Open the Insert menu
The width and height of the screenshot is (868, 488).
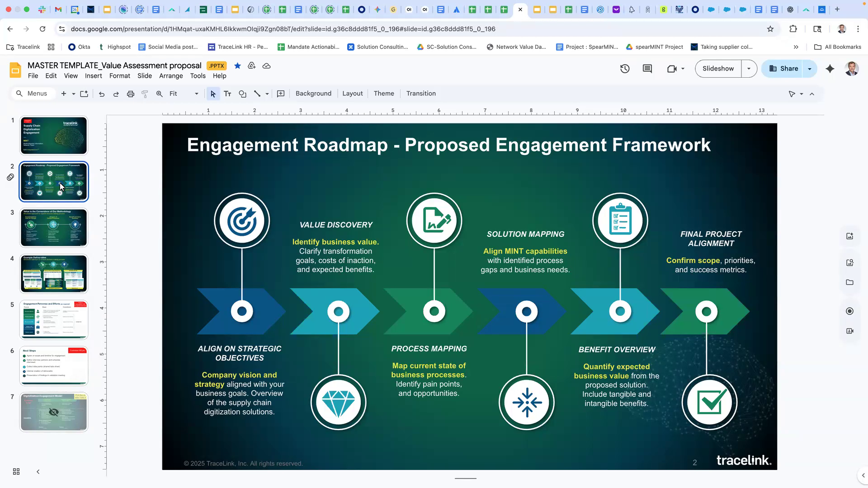coord(93,76)
